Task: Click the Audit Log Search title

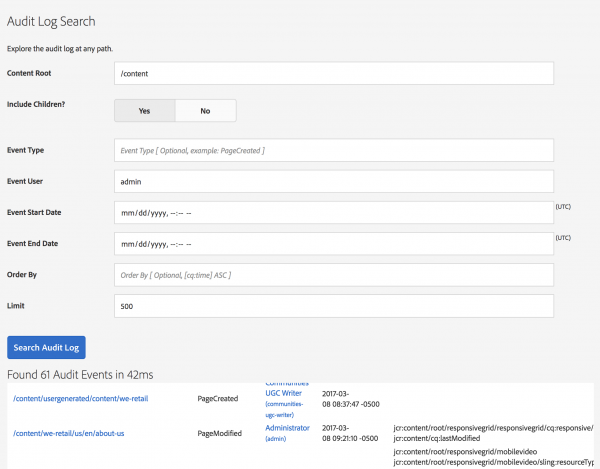Action: pyautogui.click(x=51, y=21)
